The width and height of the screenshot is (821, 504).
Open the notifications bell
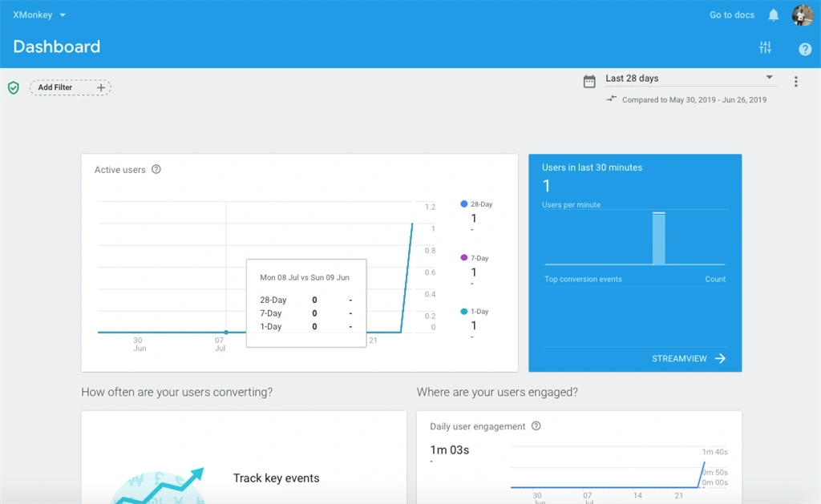pos(774,15)
